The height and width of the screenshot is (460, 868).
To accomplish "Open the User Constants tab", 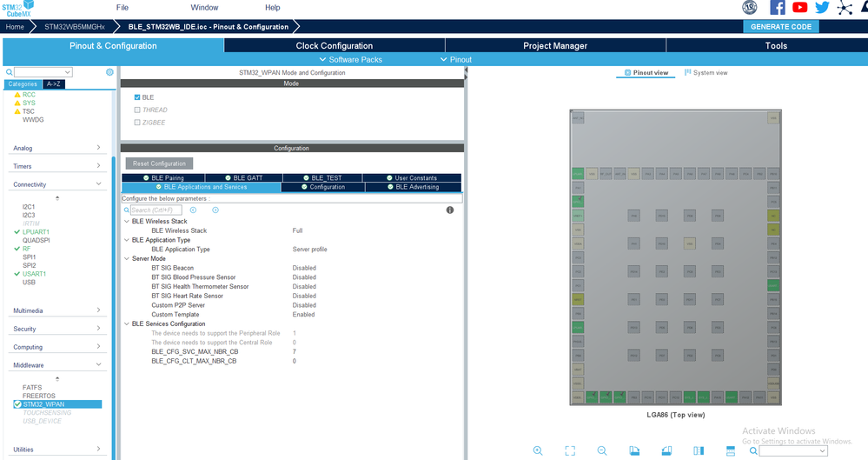I will (x=412, y=178).
